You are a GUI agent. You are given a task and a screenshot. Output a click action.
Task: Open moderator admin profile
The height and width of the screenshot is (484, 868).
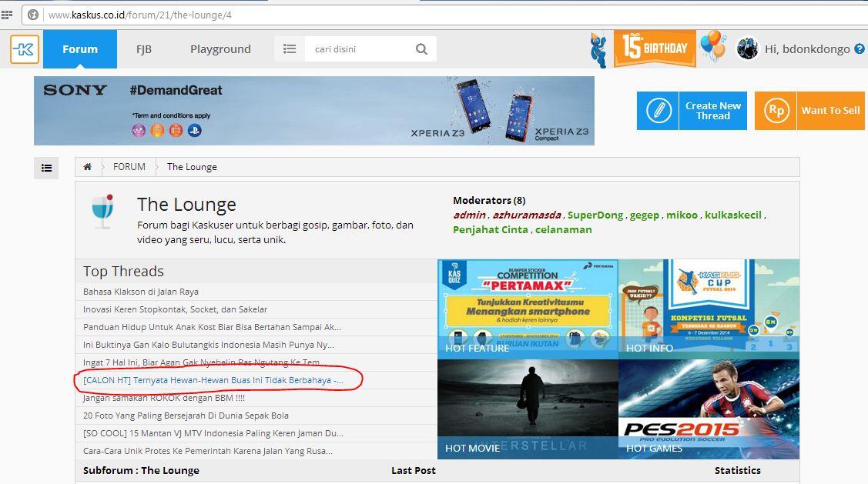click(x=470, y=215)
